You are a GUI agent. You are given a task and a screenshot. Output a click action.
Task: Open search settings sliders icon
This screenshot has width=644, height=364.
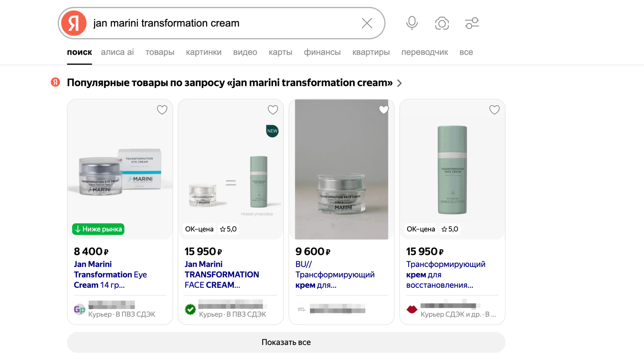(472, 23)
